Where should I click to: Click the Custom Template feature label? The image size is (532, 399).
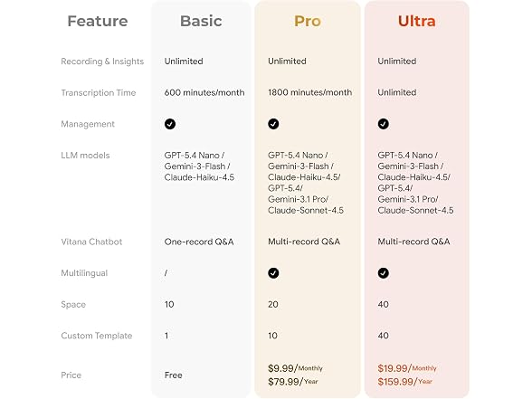[97, 336]
